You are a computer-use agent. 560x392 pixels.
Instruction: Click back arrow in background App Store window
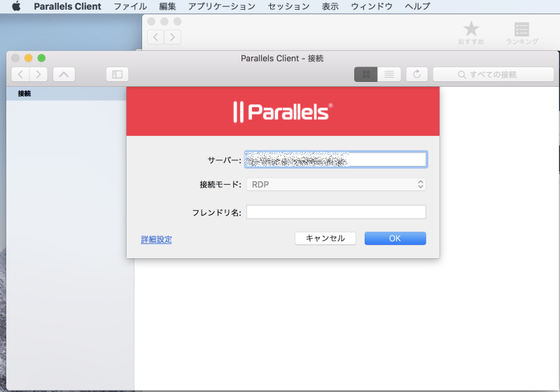(x=155, y=37)
